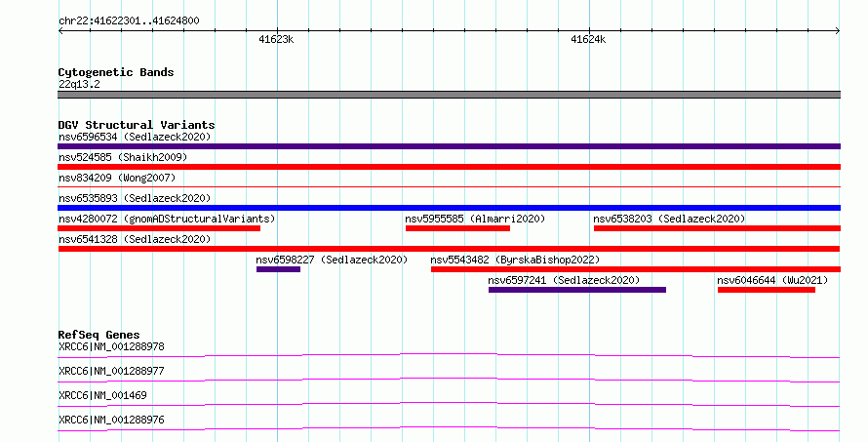The height and width of the screenshot is (442, 868).
Task: Click the red nsv524585 variant bar
Action: 449,167
